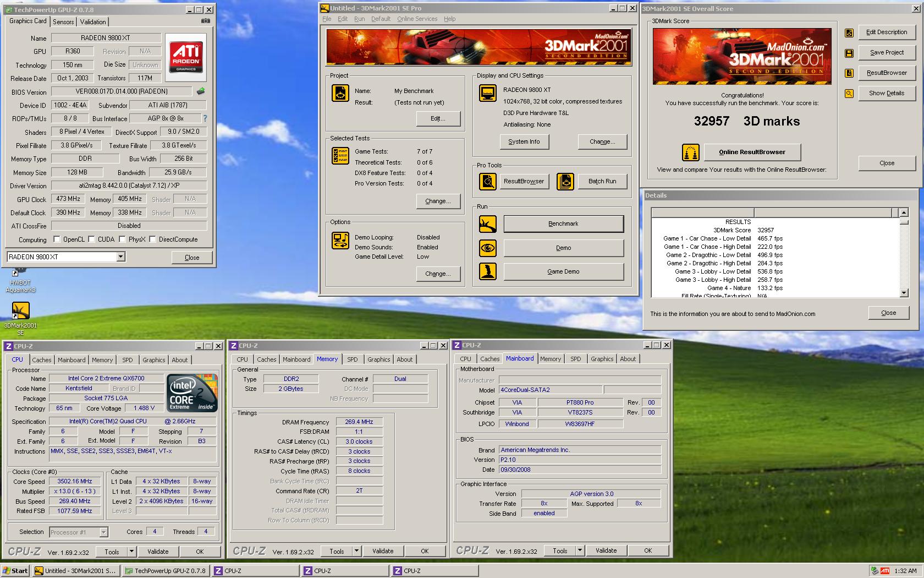Switch to the TechPowerUp GPU-Z taskbar button
This screenshot has height=578, width=924.
pyautogui.click(x=166, y=571)
